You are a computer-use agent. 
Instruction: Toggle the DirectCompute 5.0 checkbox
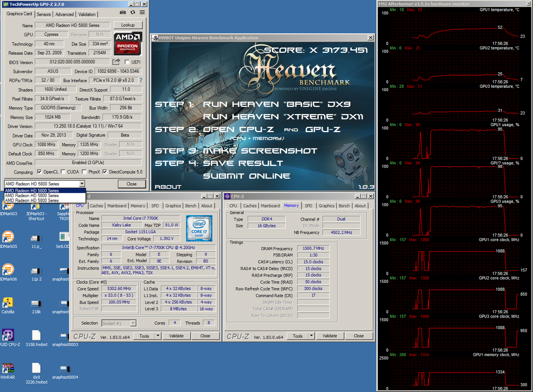click(105, 172)
